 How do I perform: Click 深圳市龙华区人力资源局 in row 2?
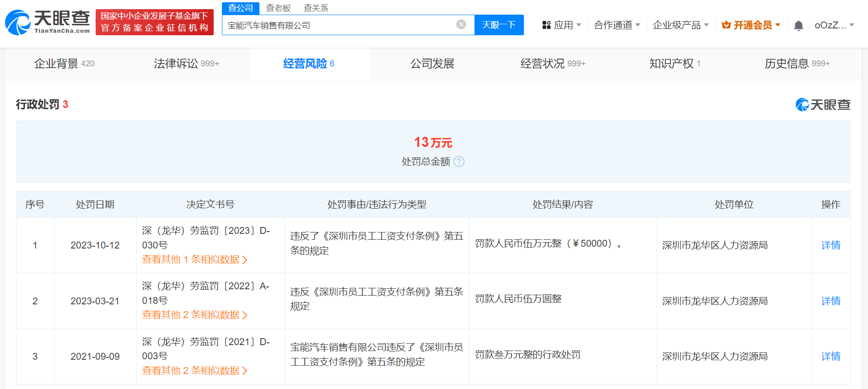point(715,301)
